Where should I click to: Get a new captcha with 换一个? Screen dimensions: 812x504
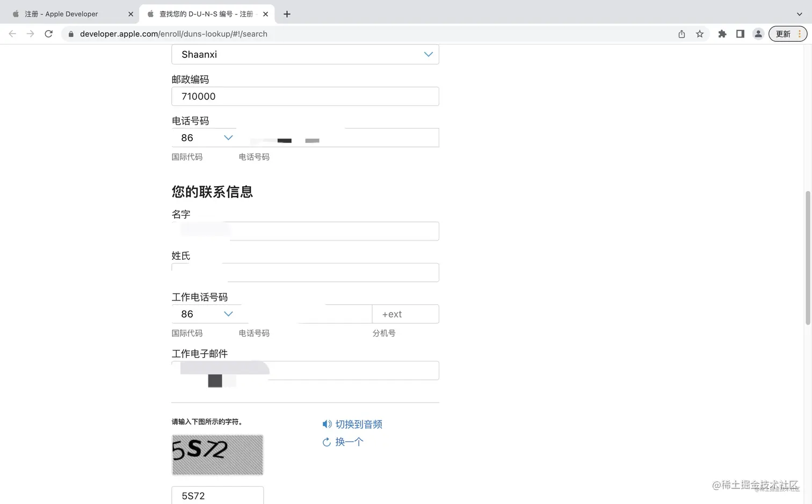coord(343,442)
